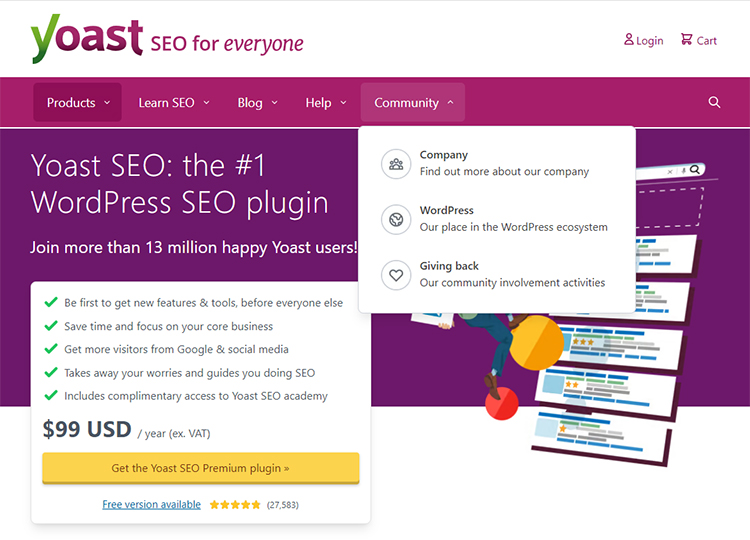Screen dimensions: 750x540
Task: Click the WordPress globe icon
Action: click(396, 220)
